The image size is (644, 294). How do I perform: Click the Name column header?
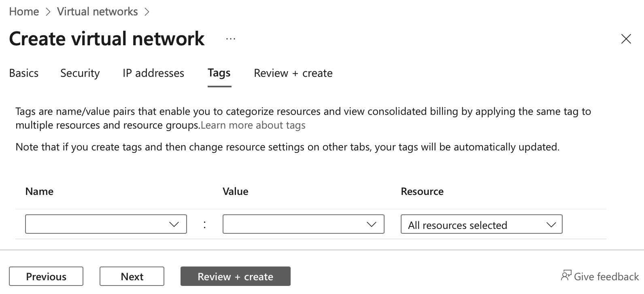click(x=39, y=191)
